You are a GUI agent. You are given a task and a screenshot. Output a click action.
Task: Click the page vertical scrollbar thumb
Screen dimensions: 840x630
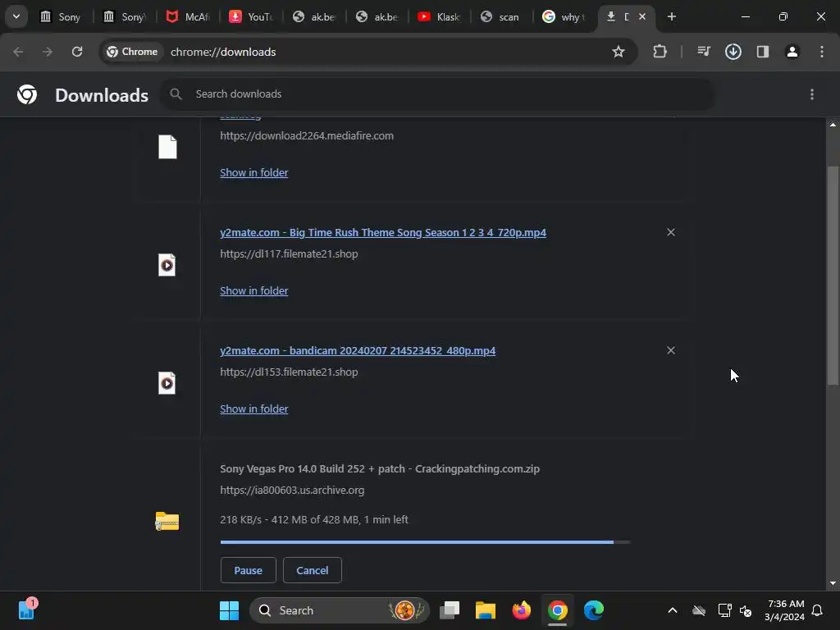click(x=833, y=276)
